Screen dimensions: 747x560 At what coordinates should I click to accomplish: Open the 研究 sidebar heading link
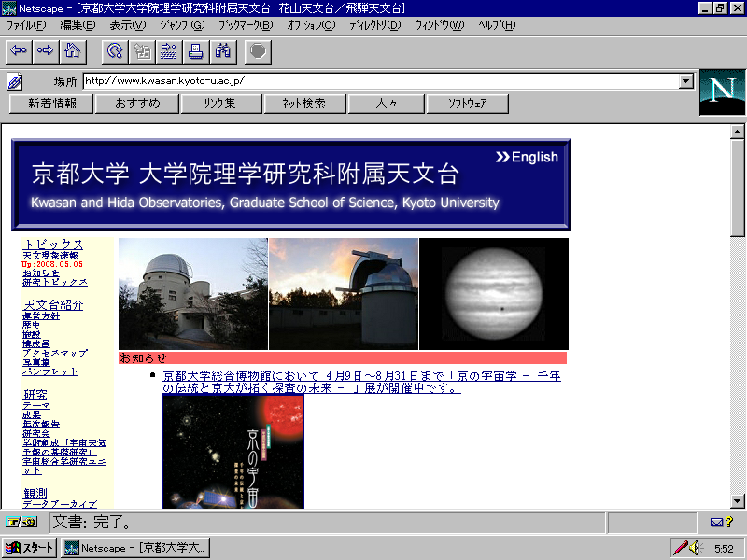(35, 395)
